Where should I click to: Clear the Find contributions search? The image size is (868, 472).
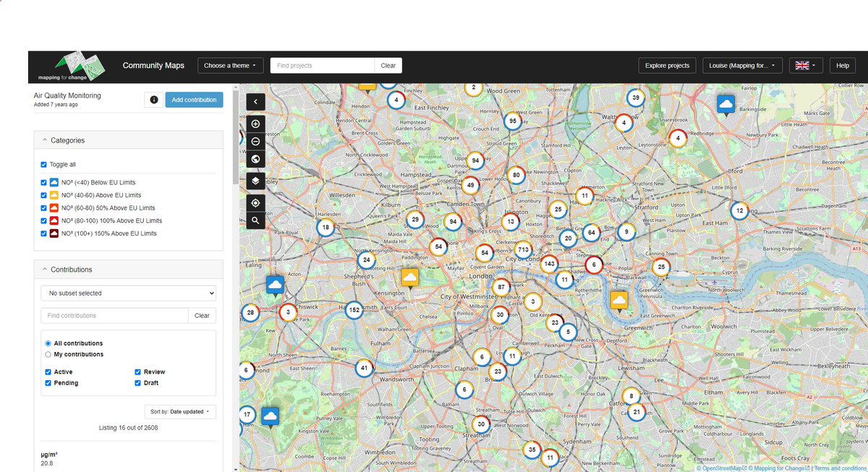203,316
